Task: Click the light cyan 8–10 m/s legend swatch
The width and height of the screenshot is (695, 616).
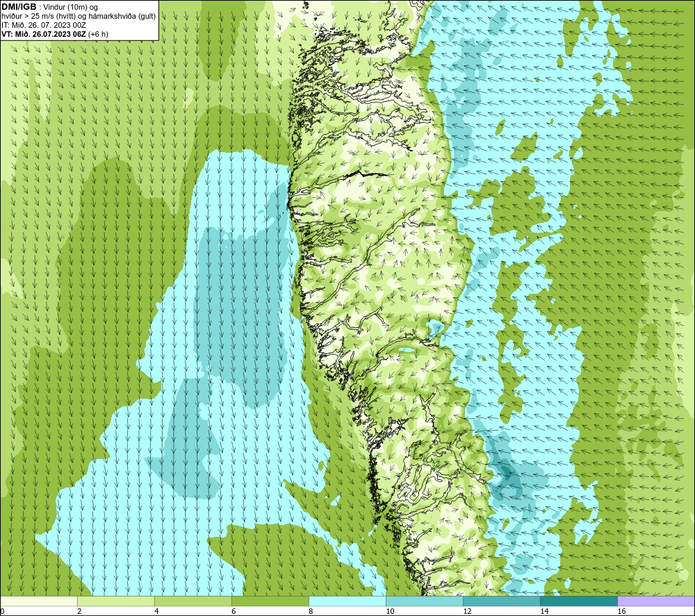Action: (x=347, y=601)
